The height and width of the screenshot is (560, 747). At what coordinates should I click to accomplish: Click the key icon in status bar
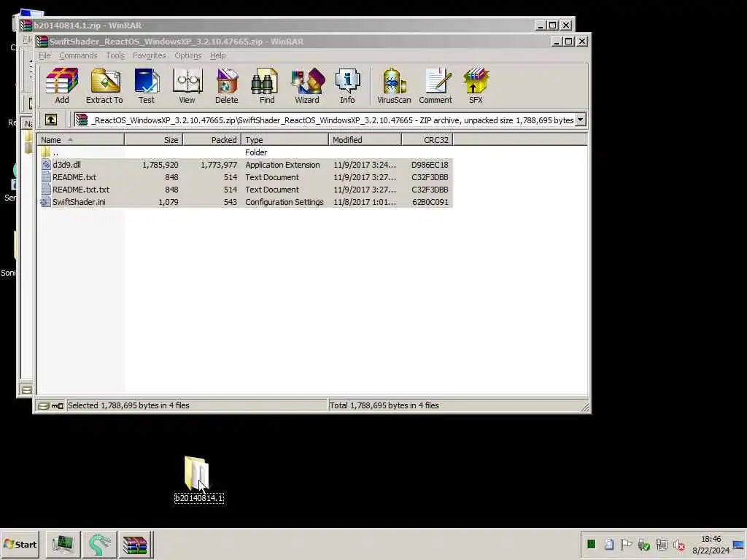point(58,405)
